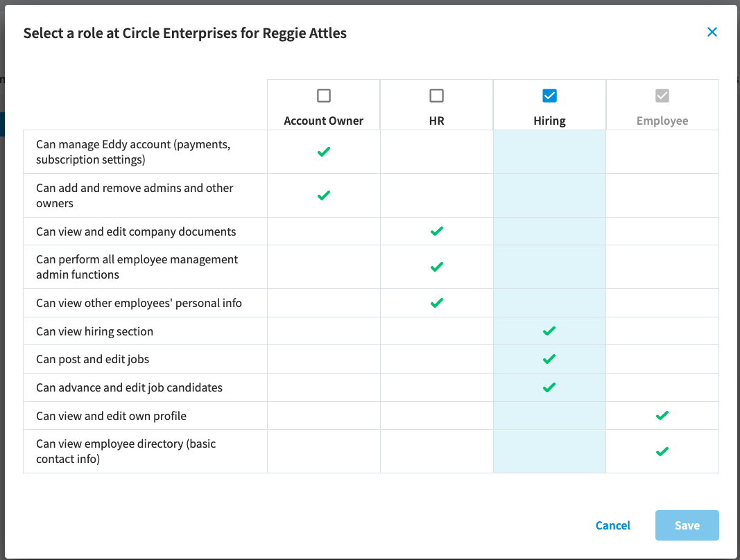Click checkmark for post and edit jobs

point(549,360)
